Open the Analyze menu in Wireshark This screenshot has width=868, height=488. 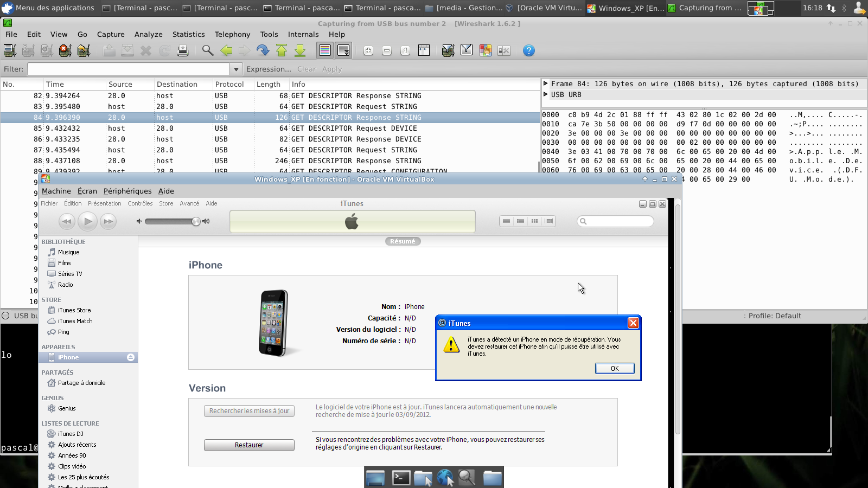(149, 34)
